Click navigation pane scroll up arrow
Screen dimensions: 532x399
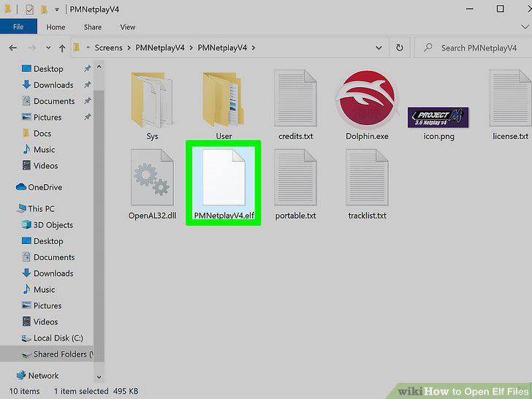point(99,67)
